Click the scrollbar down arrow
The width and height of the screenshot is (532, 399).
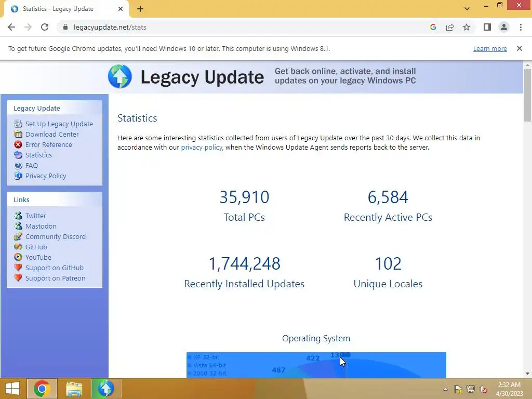[527, 374]
